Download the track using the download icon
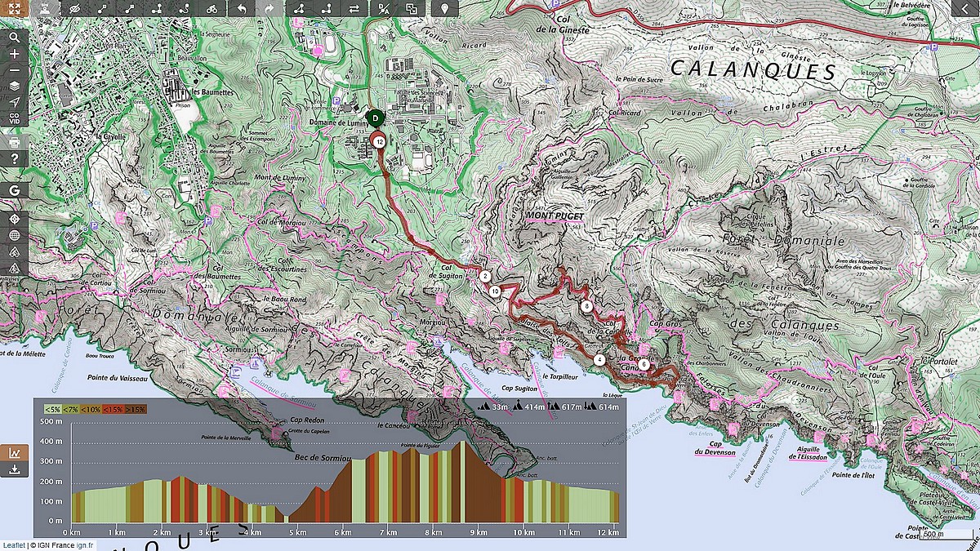 (x=14, y=469)
